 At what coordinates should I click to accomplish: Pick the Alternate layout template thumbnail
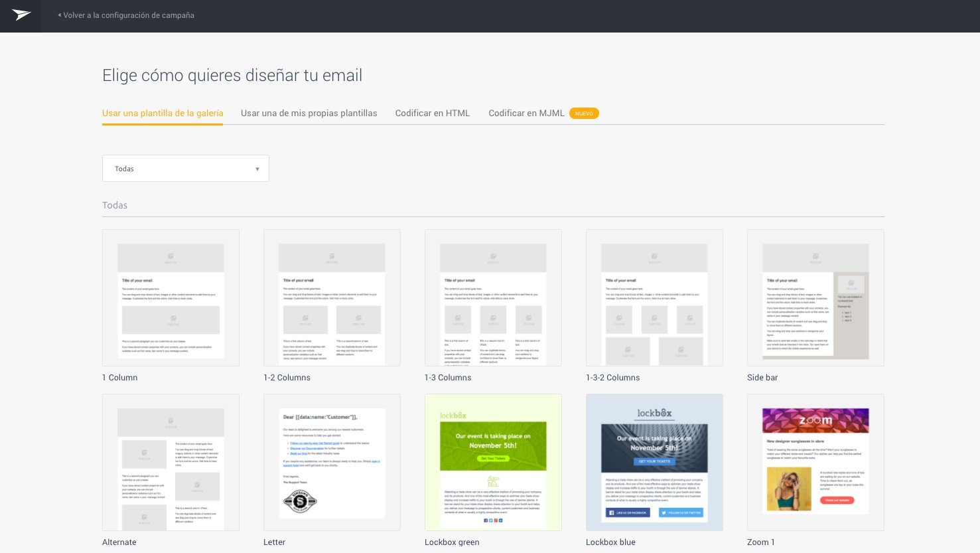click(171, 462)
